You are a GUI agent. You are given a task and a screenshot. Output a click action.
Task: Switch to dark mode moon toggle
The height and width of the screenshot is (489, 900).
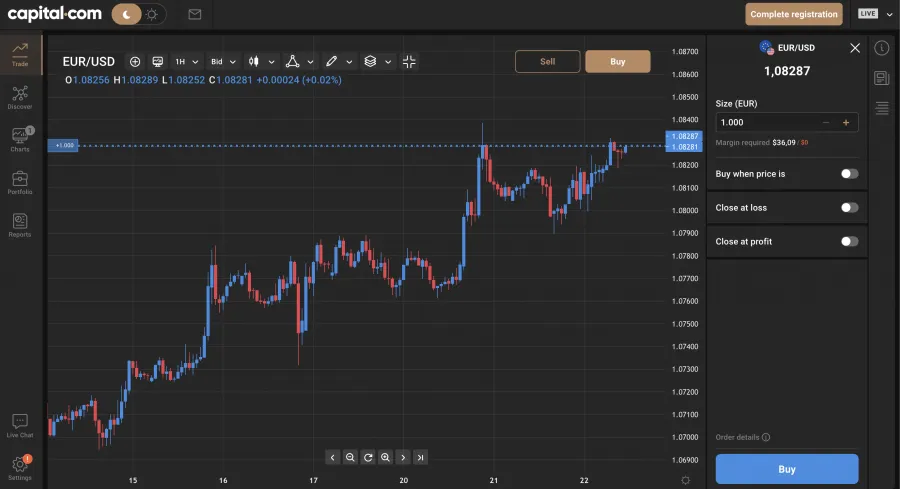tap(126, 14)
